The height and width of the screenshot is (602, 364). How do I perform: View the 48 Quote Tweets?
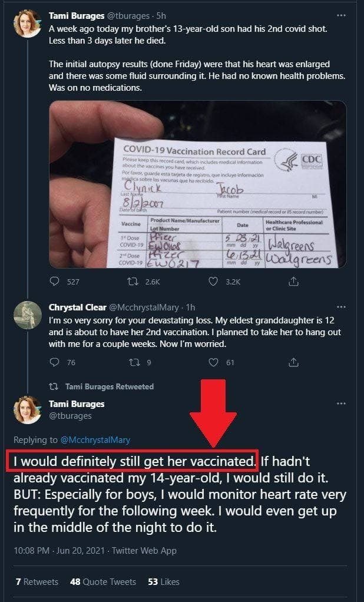coord(103,581)
